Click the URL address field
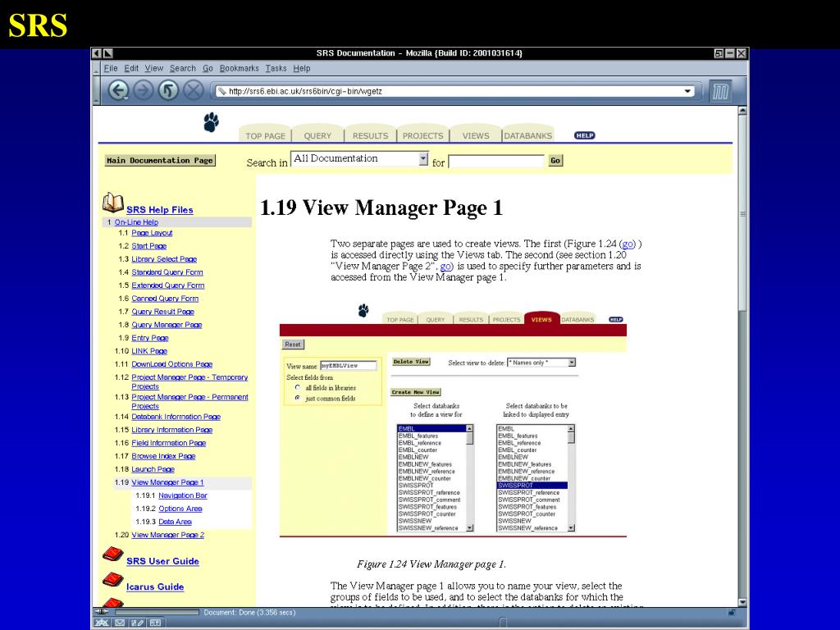Image resolution: width=840 pixels, height=630 pixels. click(454, 91)
